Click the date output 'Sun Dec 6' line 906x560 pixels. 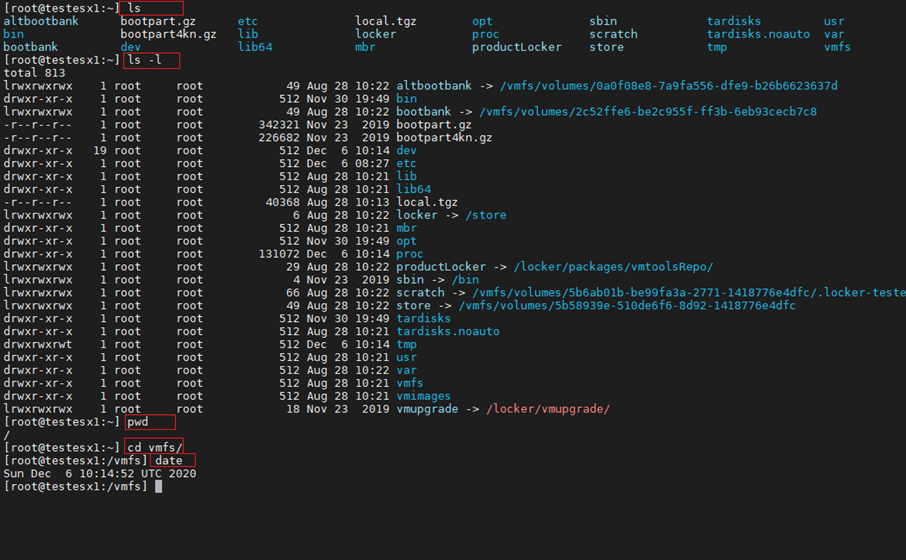tap(100, 474)
